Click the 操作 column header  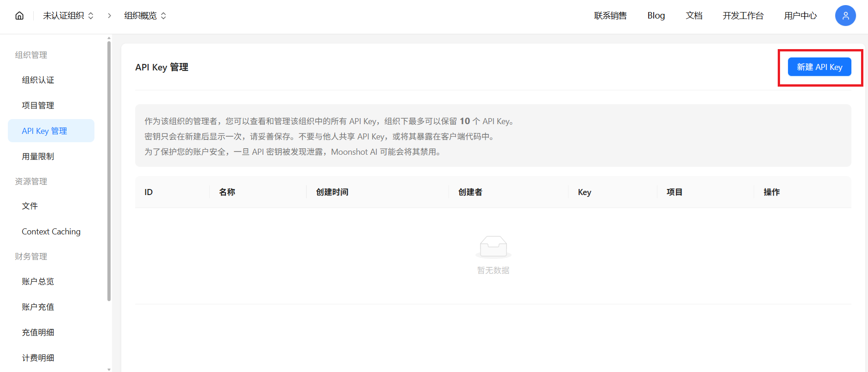tap(772, 192)
